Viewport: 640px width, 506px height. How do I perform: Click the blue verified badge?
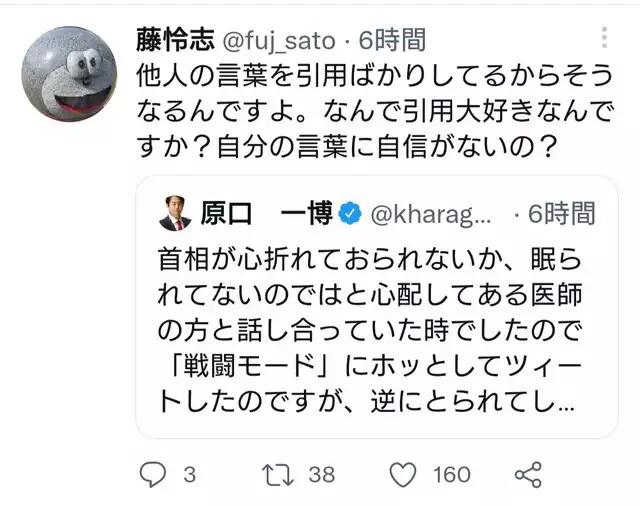coord(349,213)
